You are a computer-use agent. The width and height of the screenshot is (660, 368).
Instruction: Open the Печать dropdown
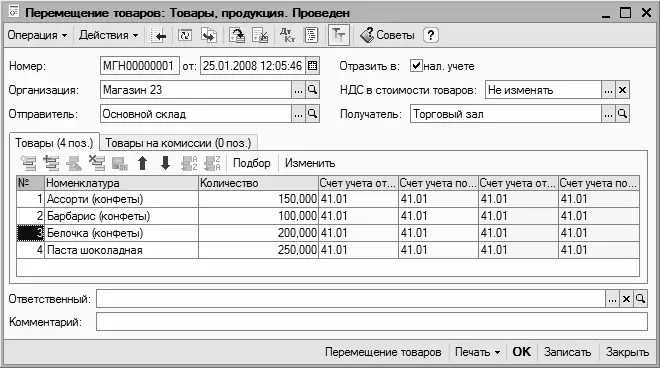(477, 352)
